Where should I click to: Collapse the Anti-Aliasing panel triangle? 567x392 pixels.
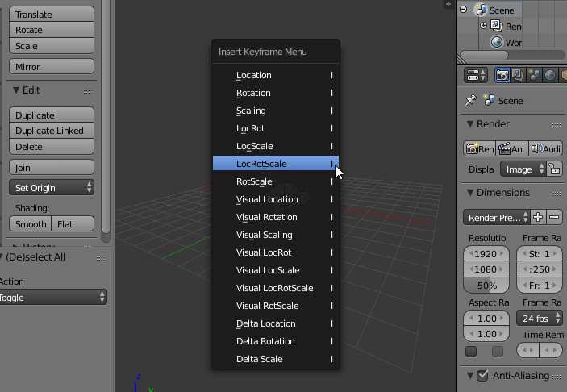pos(470,375)
